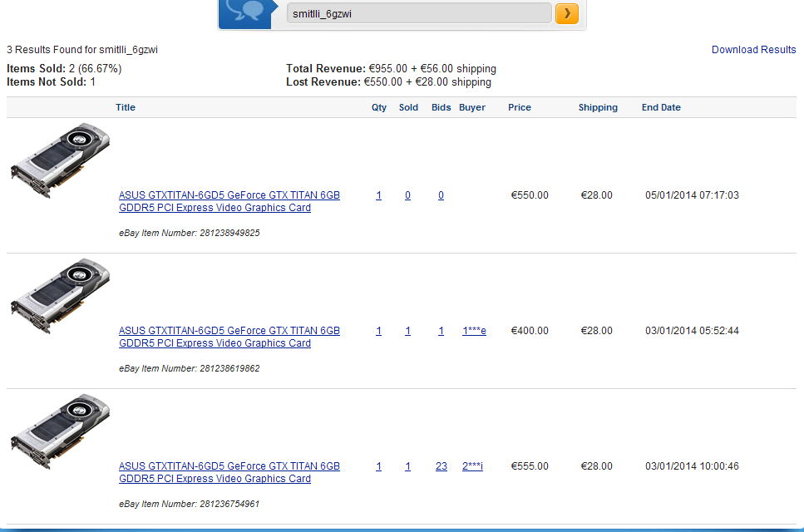The height and width of the screenshot is (532, 804).
Task: Click the Title column header
Action: pyautogui.click(x=126, y=107)
